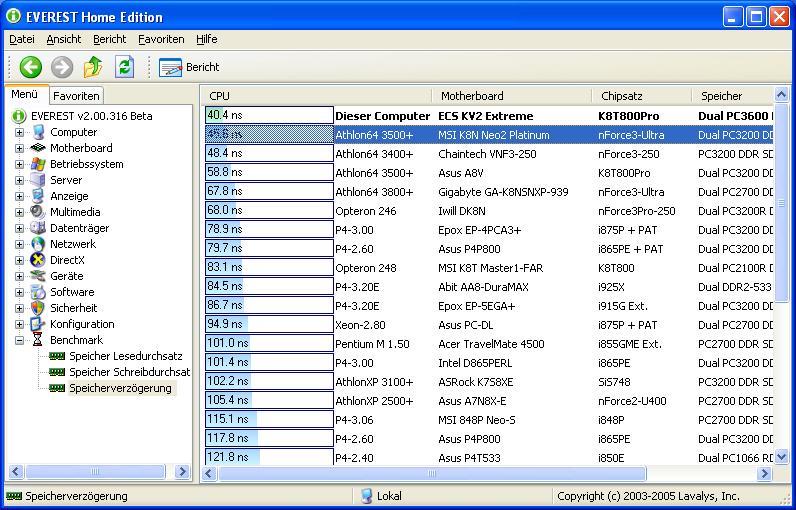Viewport: 796px width, 510px height.
Task: Select the Software icon in the tree
Action: 38,292
